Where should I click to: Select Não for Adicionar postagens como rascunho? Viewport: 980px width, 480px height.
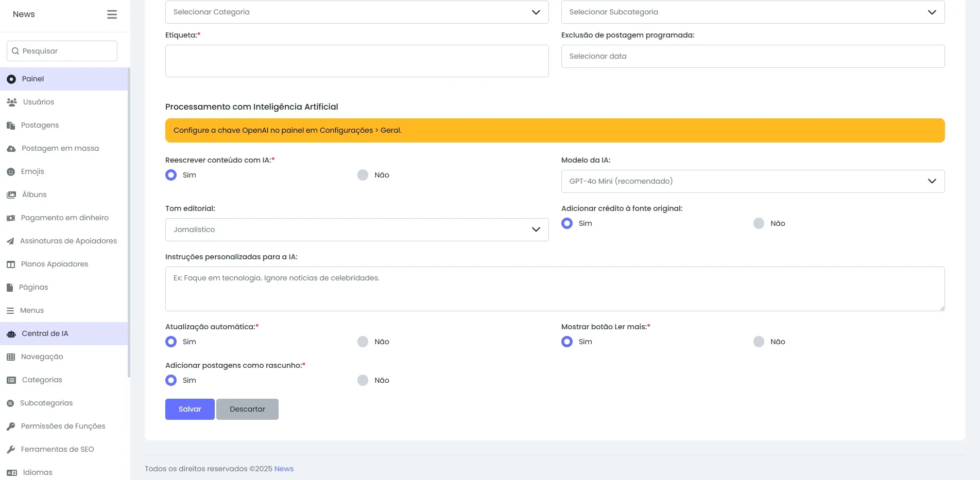[x=363, y=380]
